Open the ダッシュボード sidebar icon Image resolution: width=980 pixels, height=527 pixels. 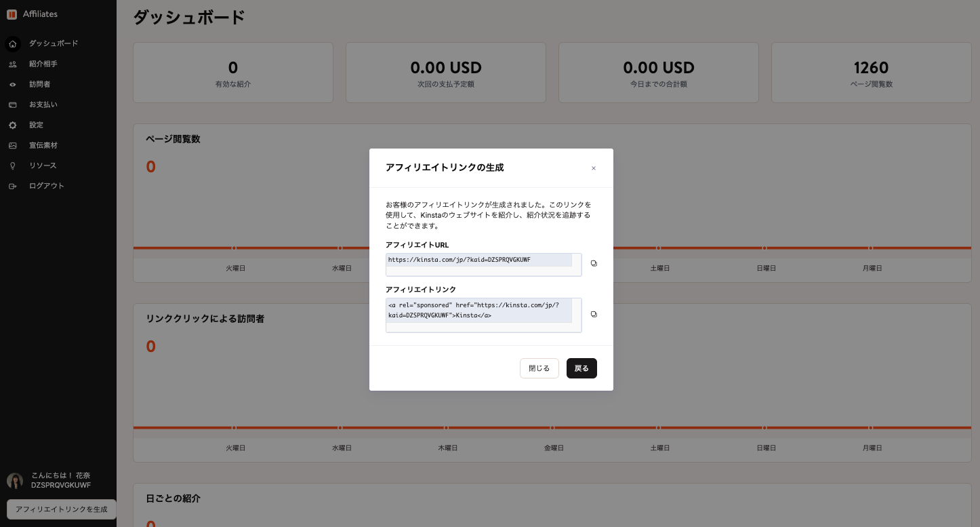[12, 43]
